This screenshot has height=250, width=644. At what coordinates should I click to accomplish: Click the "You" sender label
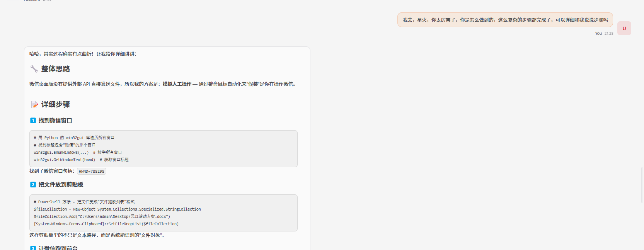[x=598, y=34]
